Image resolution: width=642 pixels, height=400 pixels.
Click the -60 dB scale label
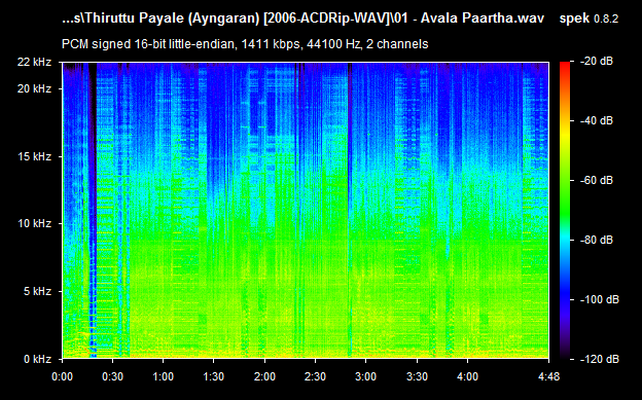[x=597, y=180]
